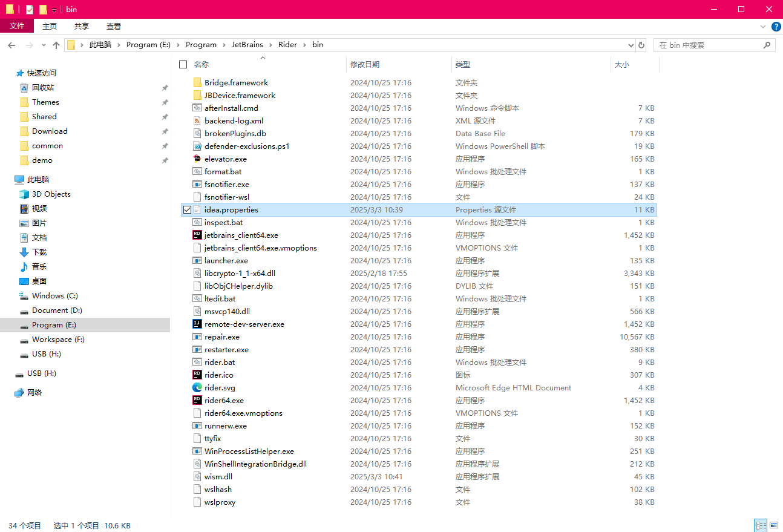Viewport: 783px width, 532px height.
Task: Click the elevator.exe file icon
Action: coord(197,159)
